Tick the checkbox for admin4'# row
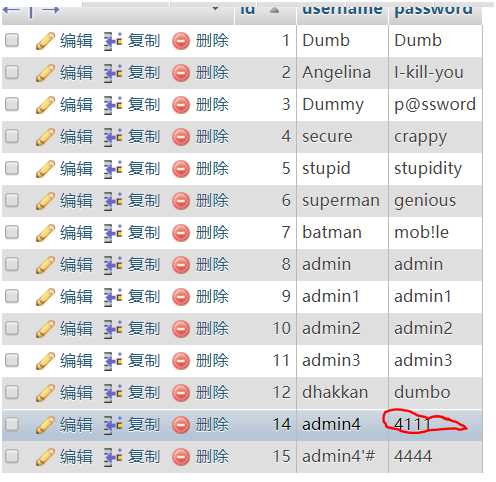Viewport: 496px width, 482px height. 12,457
